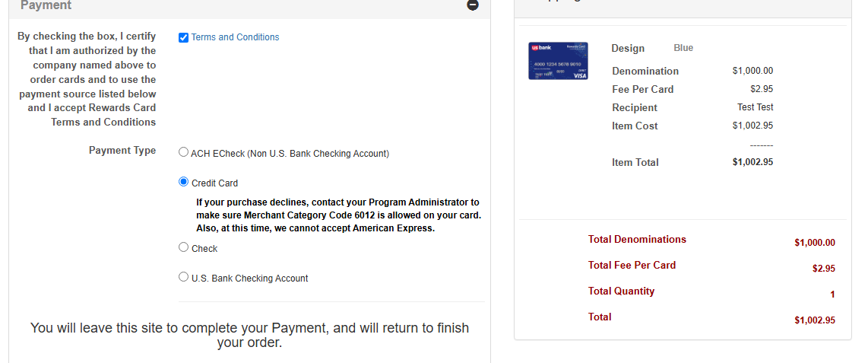This screenshot has height=363, width=868.
Task: Click the Payment section header
Action: click(x=46, y=5)
